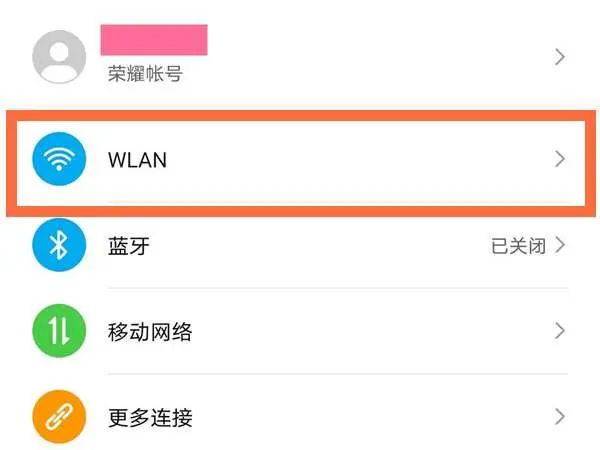The width and height of the screenshot is (600, 450).
Task: Open the 移动网络 menu label
Action: click(x=149, y=332)
